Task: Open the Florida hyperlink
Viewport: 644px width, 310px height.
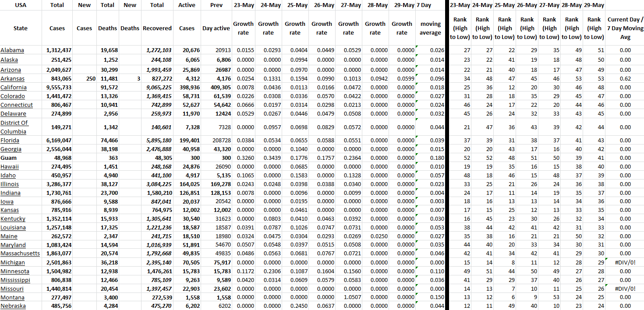Action: pyautogui.click(x=10, y=141)
